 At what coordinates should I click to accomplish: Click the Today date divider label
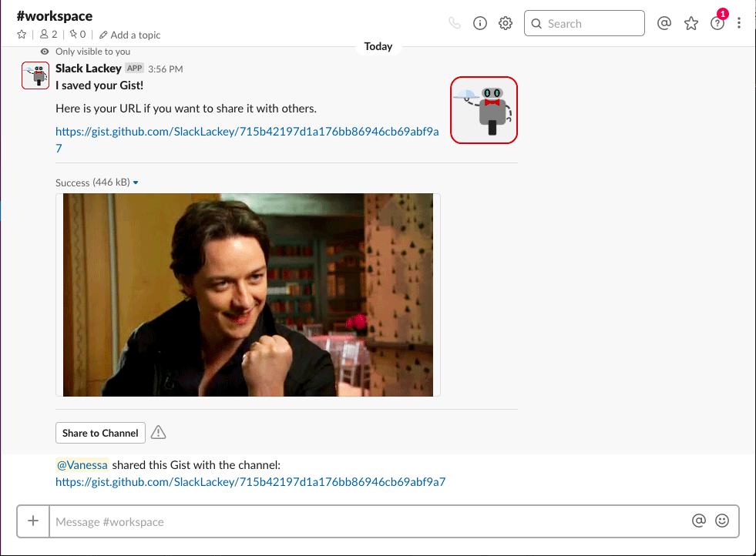(378, 46)
